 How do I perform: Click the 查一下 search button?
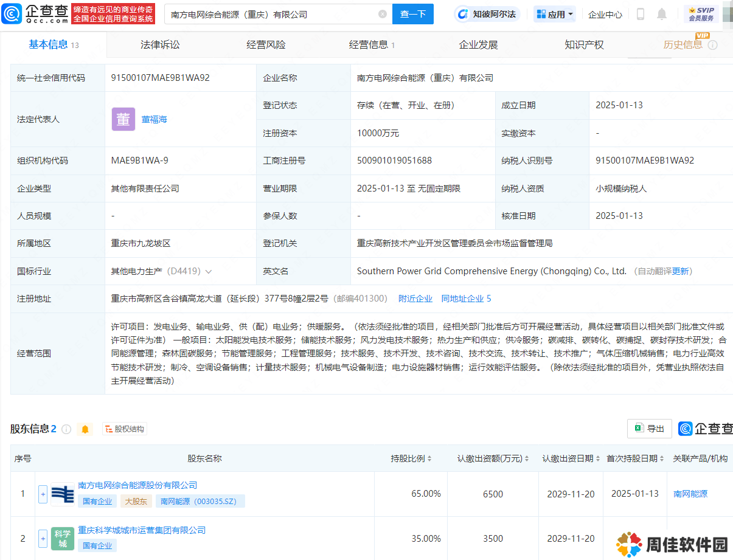[413, 14]
